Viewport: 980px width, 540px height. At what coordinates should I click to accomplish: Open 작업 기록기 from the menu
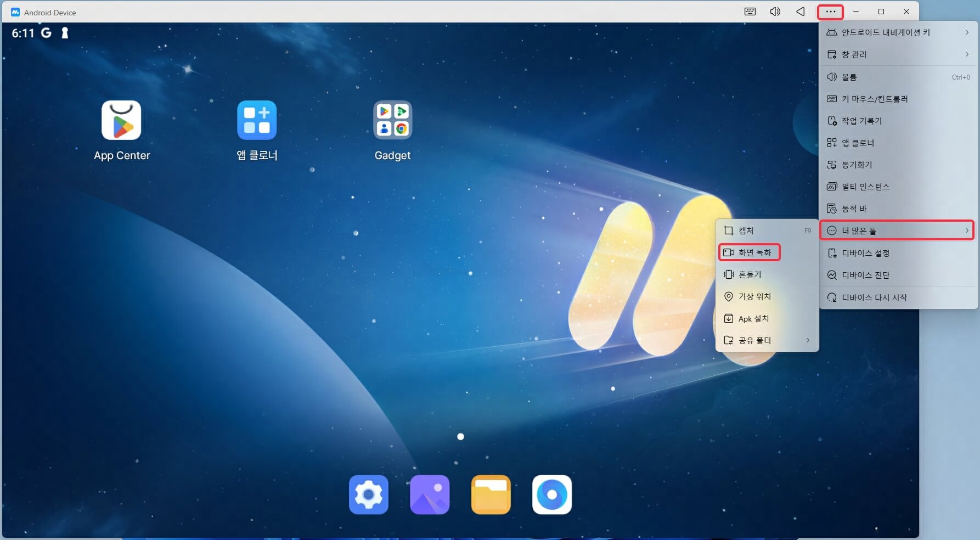898,121
